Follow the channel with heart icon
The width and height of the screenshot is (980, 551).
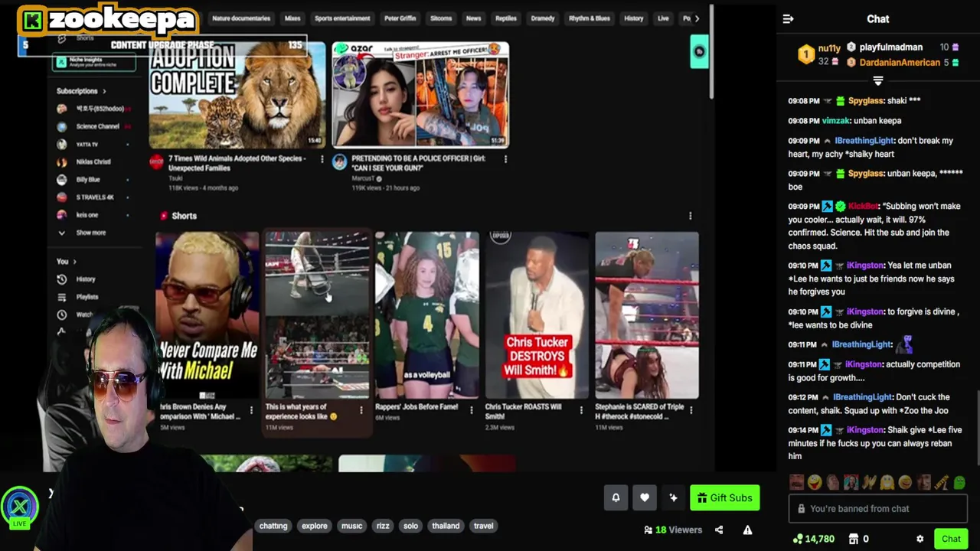coord(645,497)
